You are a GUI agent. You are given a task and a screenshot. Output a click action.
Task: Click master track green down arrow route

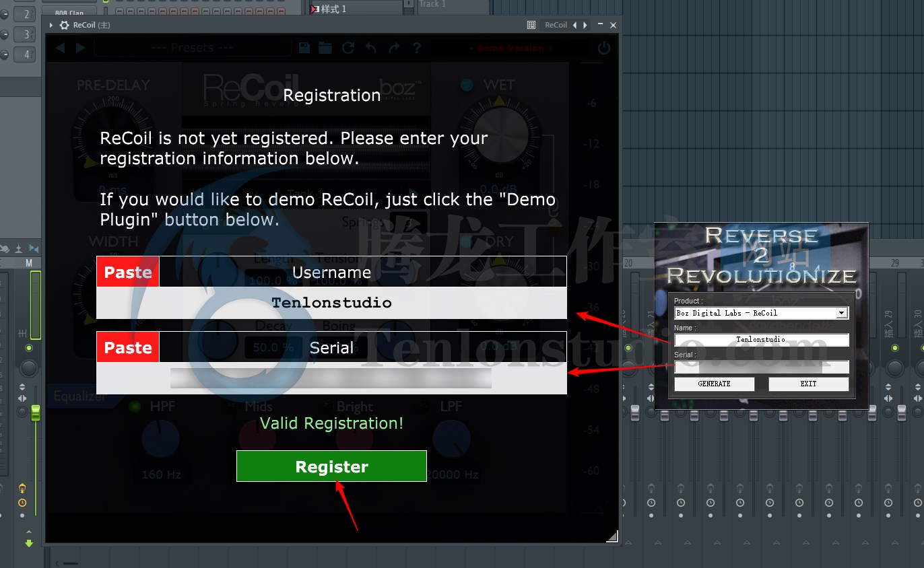point(28,542)
